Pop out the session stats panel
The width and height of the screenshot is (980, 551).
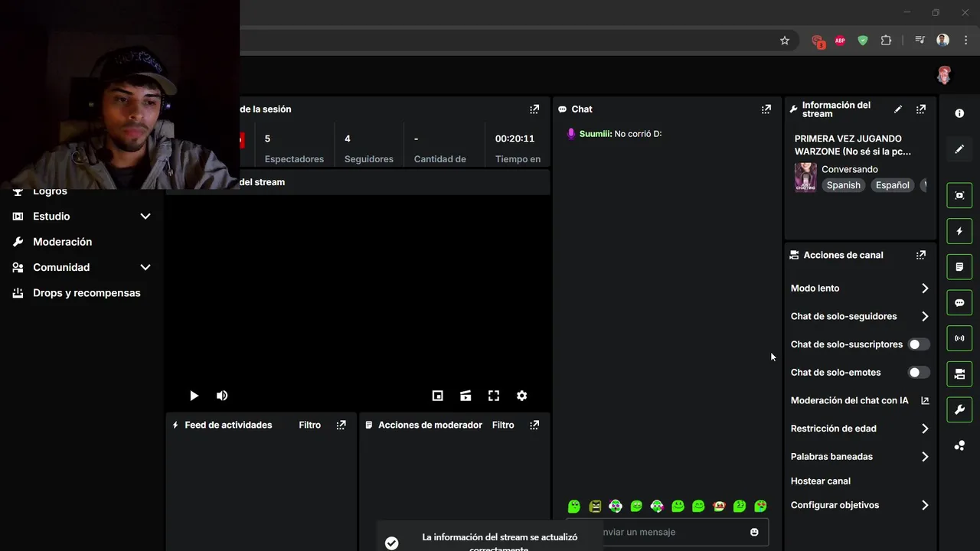point(534,109)
